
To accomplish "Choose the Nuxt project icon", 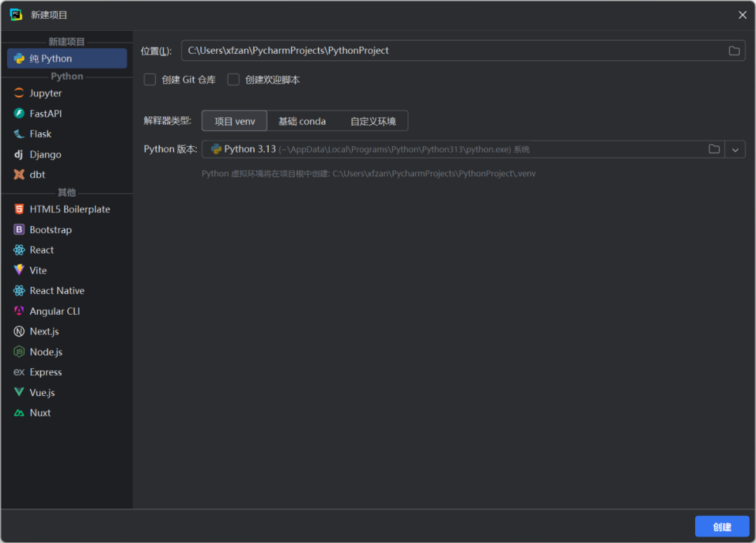I will tap(20, 413).
